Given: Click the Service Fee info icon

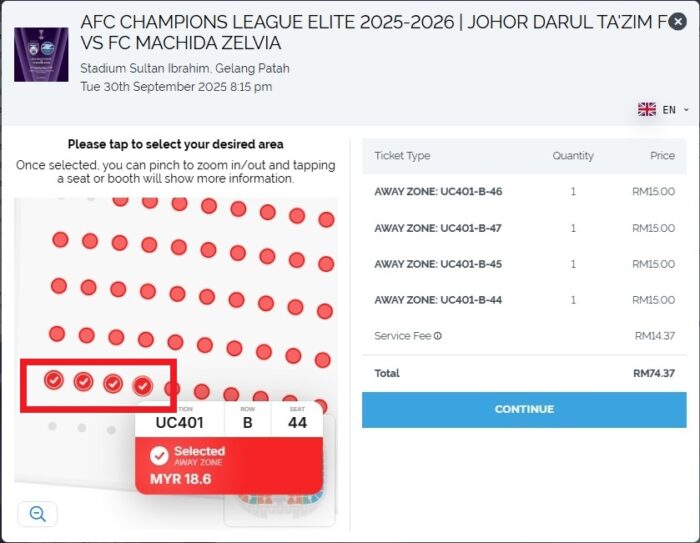Looking at the screenshot, I should pyautogui.click(x=438, y=336).
